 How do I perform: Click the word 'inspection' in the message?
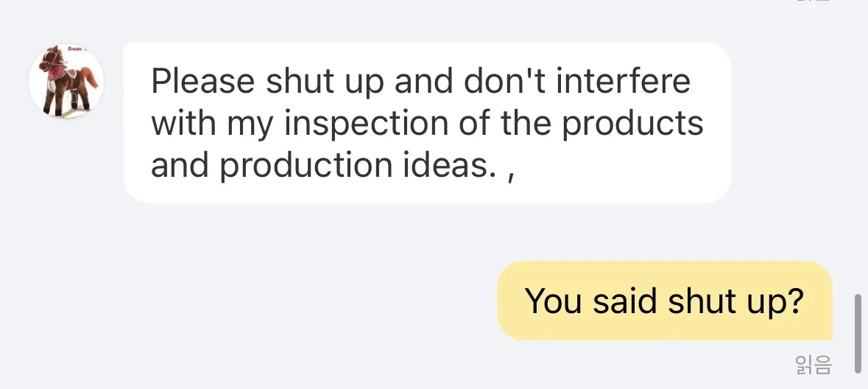click(366, 124)
